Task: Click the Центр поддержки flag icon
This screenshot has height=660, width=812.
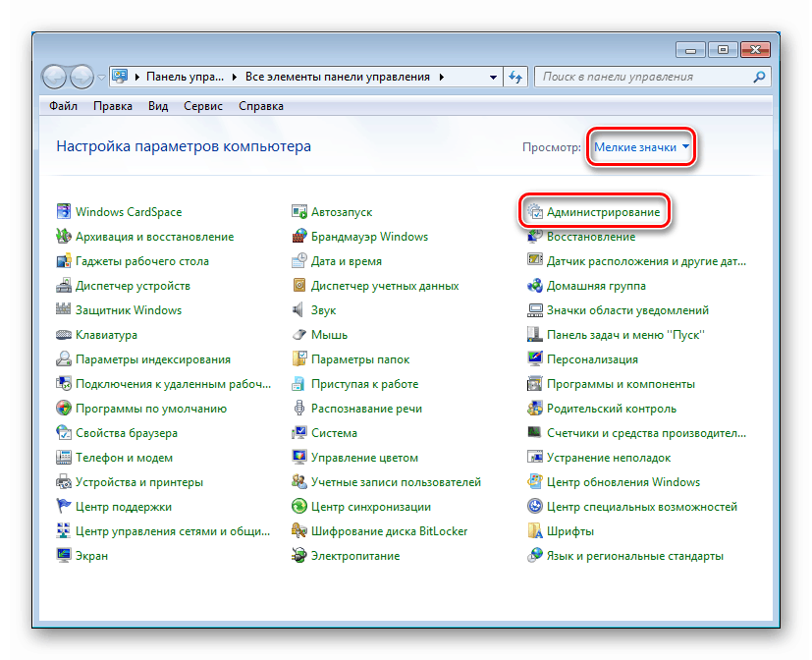Action: 63,506
